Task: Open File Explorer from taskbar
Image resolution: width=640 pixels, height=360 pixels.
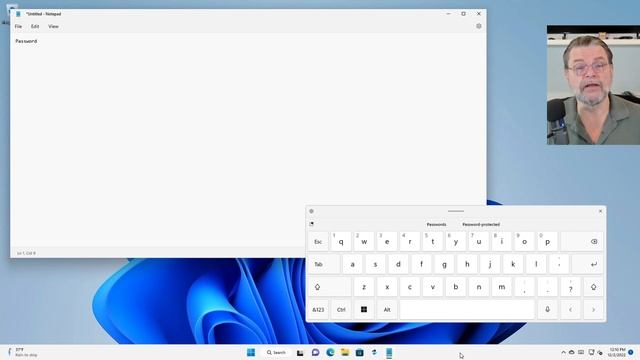Action: (x=345, y=352)
